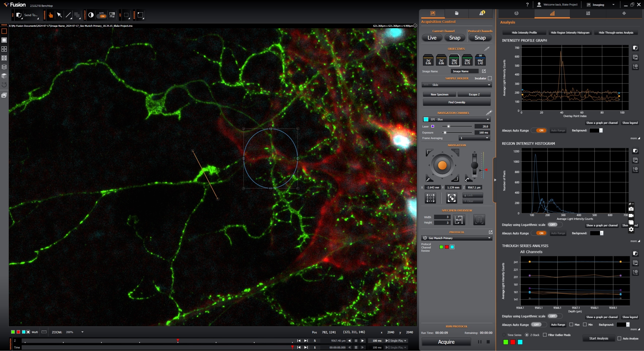Click the Find Coverslip button
Image resolution: width=644 pixels, height=351 pixels.
click(456, 102)
